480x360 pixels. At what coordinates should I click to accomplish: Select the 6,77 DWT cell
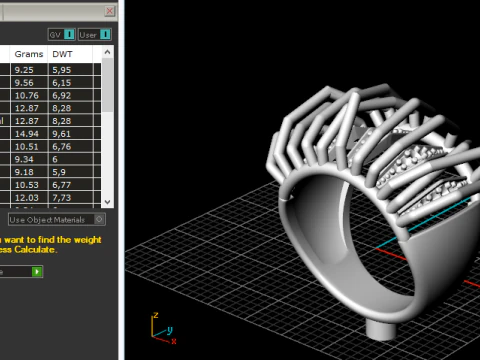tap(70, 185)
